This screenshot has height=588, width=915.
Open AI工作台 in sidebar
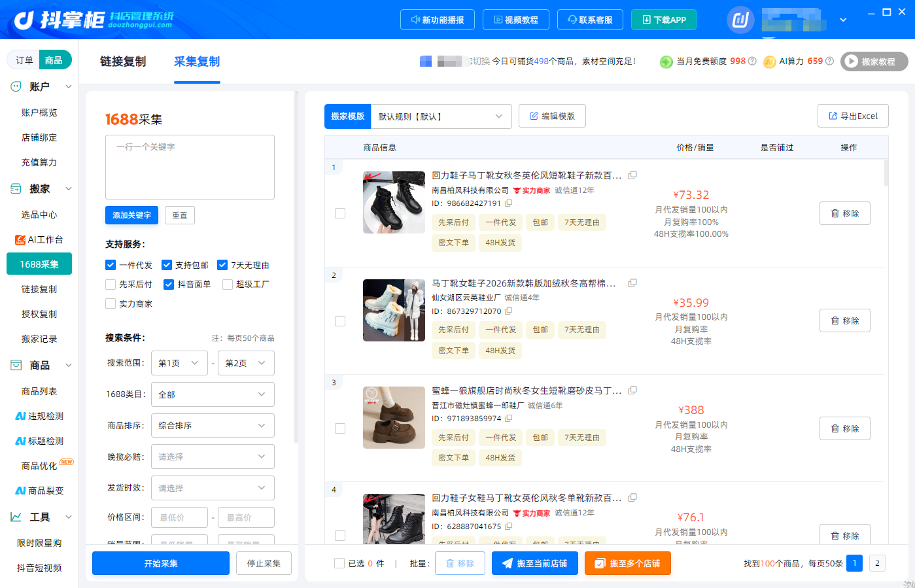pos(39,239)
